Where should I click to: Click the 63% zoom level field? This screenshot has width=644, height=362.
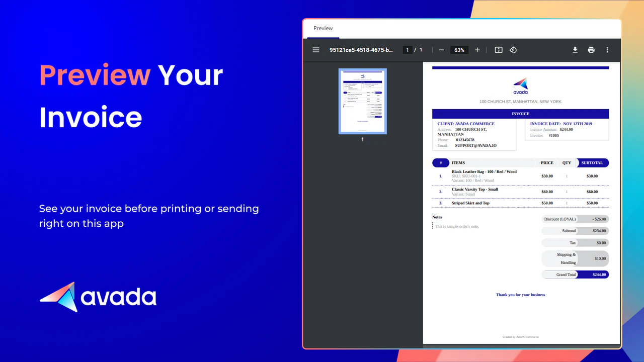[x=459, y=50]
